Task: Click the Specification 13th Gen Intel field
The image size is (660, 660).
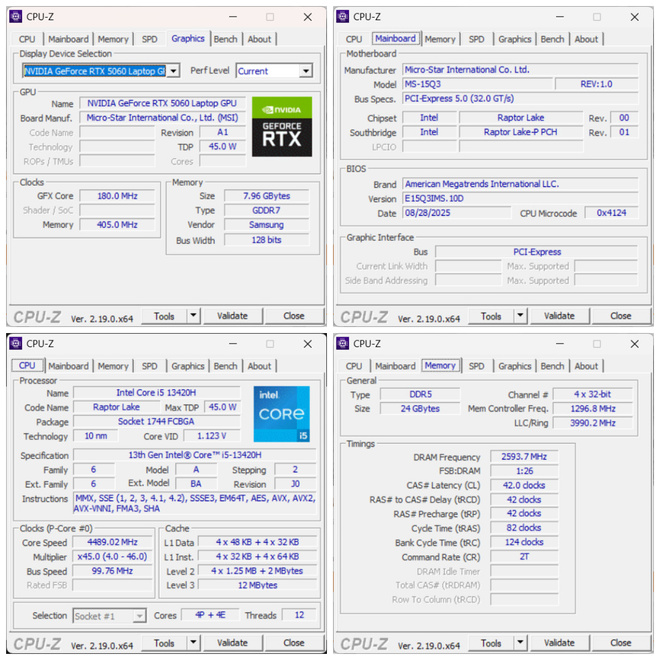Action: (195, 455)
